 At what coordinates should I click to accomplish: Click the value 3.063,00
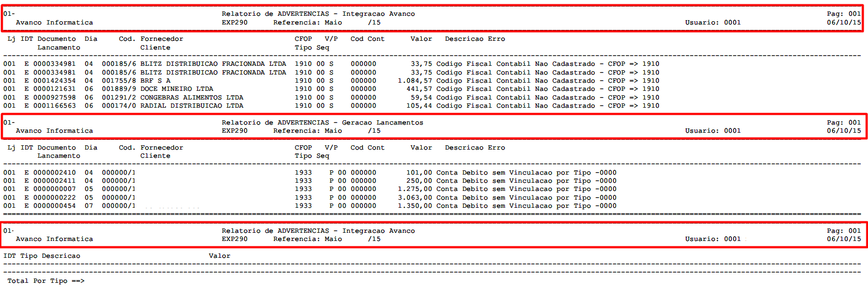tap(415, 197)
